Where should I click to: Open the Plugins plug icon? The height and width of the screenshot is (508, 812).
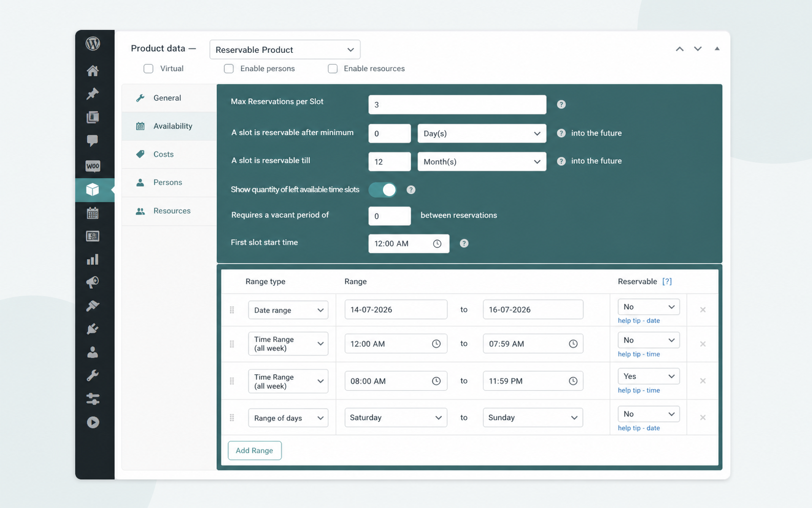(x=93, y=329)
